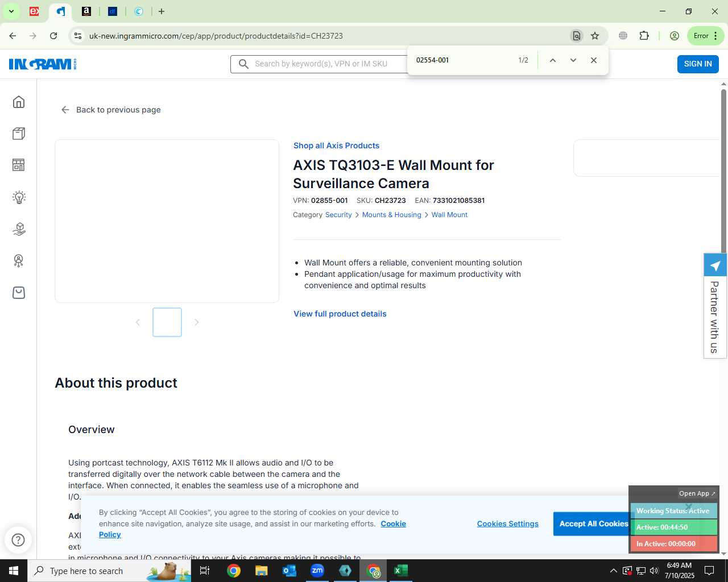The height and width of the screenshot is (582, 728).
Task: Open the Extensions puzzle icon
Action: coord(644,36)
